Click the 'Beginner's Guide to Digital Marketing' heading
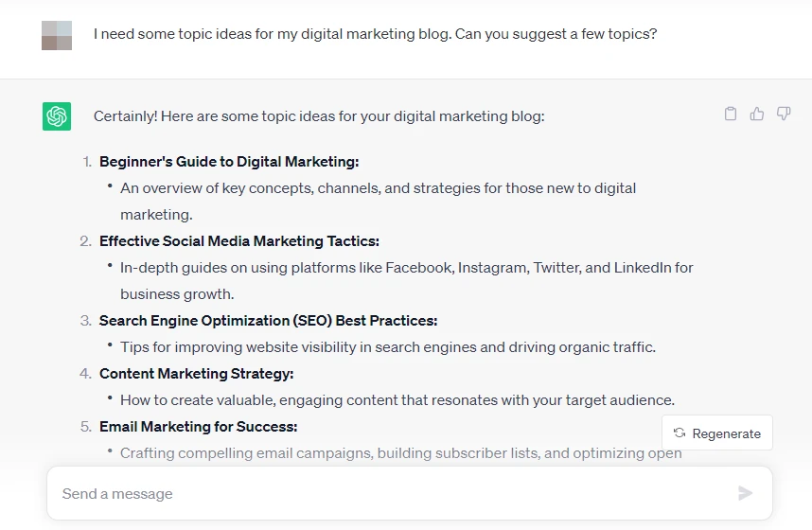This screenshot has height=530, width=812. (x=229, y=162)
